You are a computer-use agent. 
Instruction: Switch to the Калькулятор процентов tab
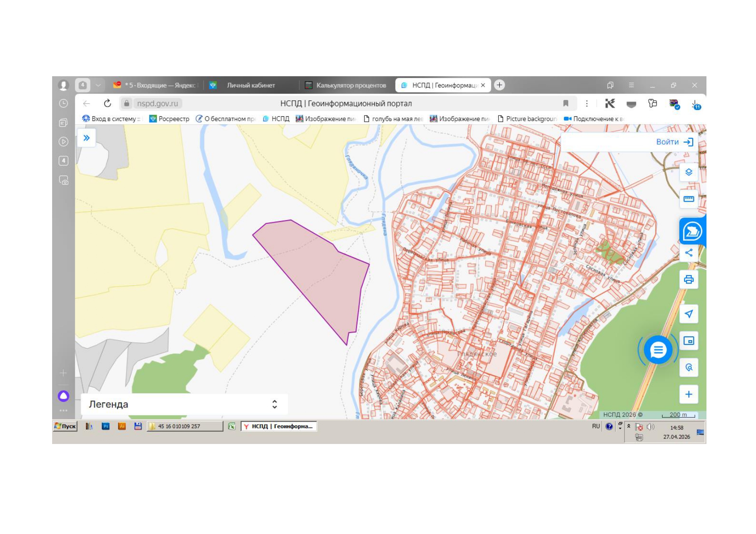tap(346, 85)
